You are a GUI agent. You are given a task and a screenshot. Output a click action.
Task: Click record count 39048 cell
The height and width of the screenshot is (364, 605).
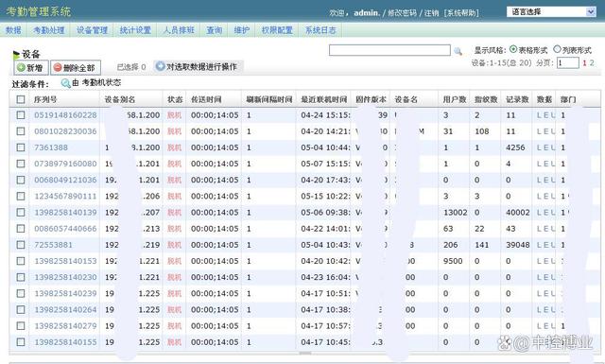pyautogui.click(x=517, y=245)
